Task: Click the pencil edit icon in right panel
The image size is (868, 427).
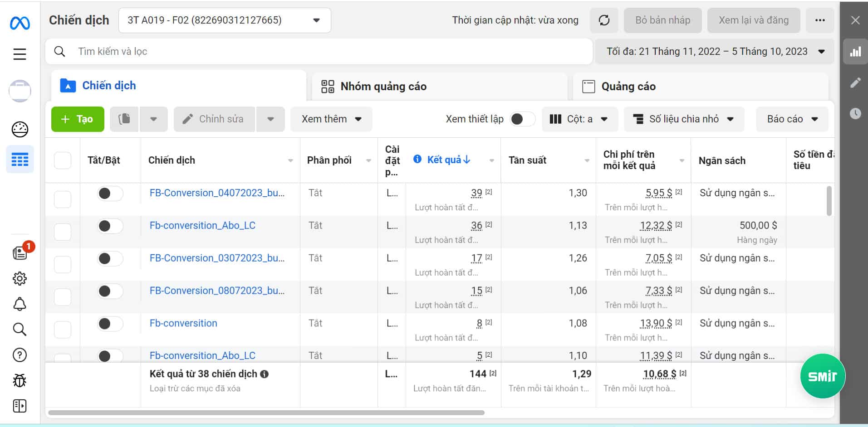Action: click(x=855, y=82)
